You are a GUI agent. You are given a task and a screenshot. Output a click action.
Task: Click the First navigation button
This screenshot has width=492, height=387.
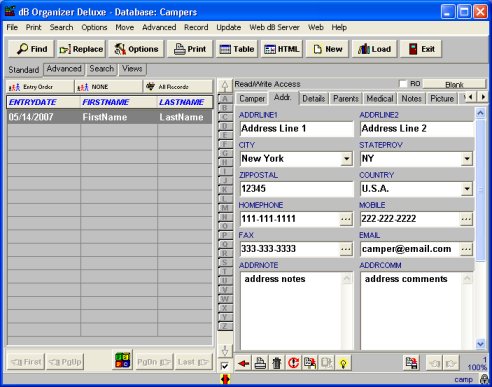coord(26,362)
